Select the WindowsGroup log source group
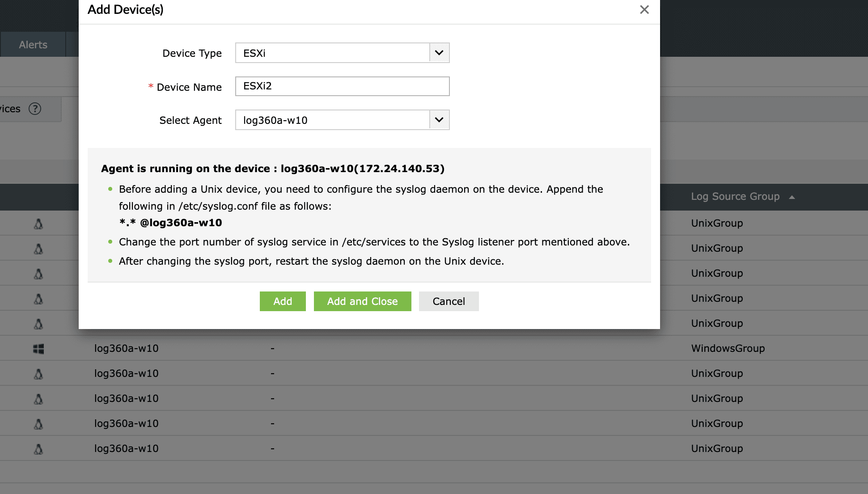 tap(728, 348)
